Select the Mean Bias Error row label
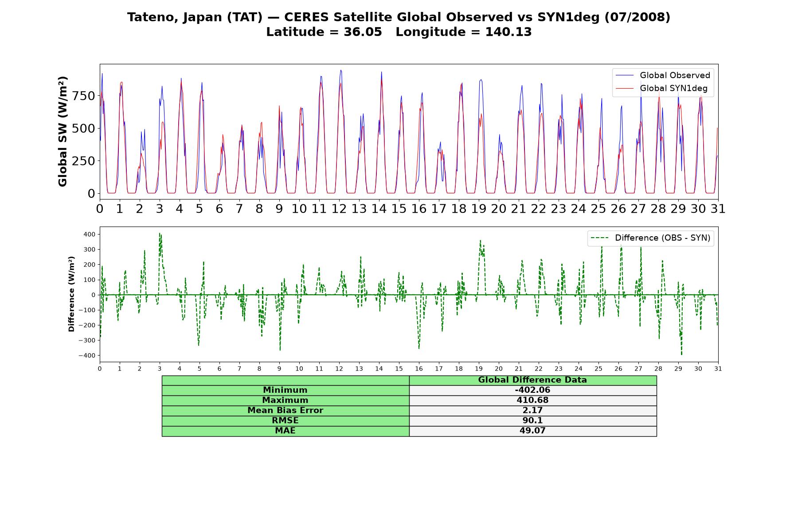 coord(286,411)
